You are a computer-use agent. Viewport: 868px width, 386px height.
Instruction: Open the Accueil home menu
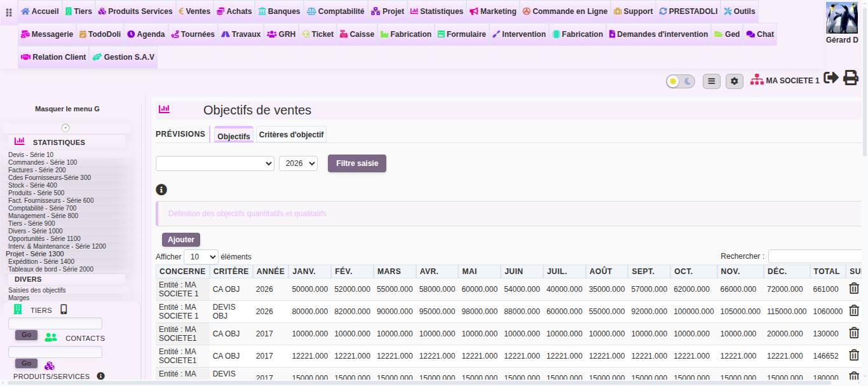pos(40,11)
